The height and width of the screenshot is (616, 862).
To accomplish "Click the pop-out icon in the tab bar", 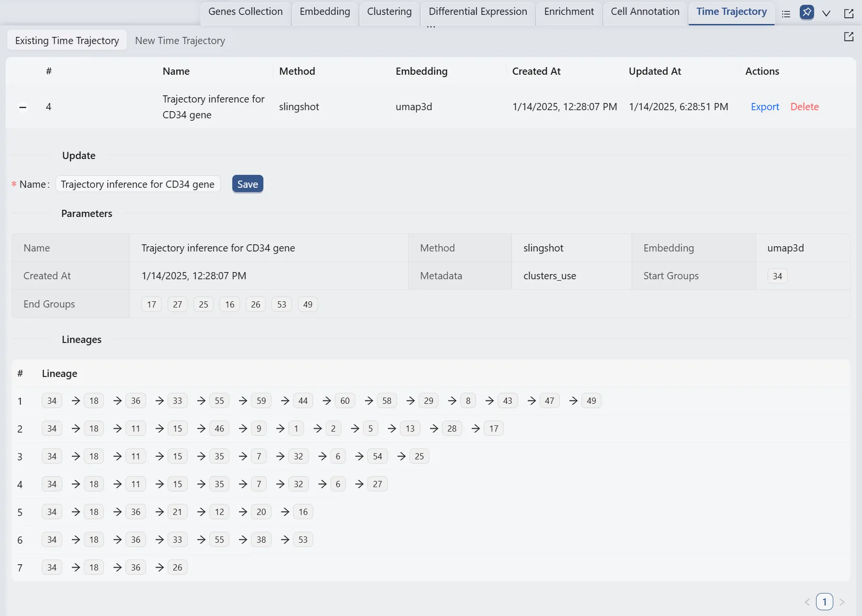I will (x=849, y=13).
